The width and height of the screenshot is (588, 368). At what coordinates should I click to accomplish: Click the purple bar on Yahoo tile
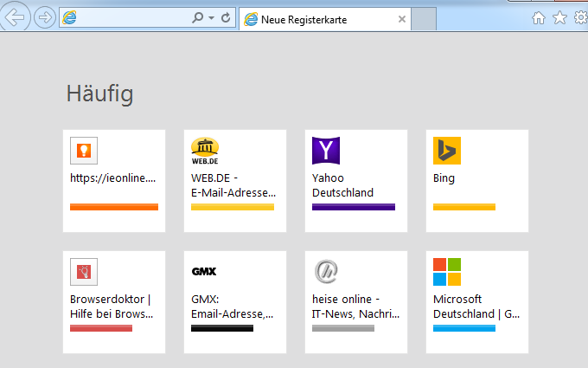354,207
